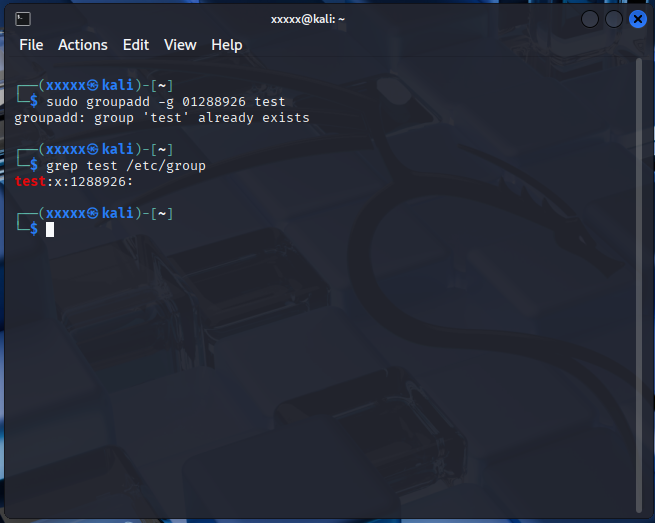Open the Edit menu
This screenshot has width=655, height=523.
[x=136, y=45]
